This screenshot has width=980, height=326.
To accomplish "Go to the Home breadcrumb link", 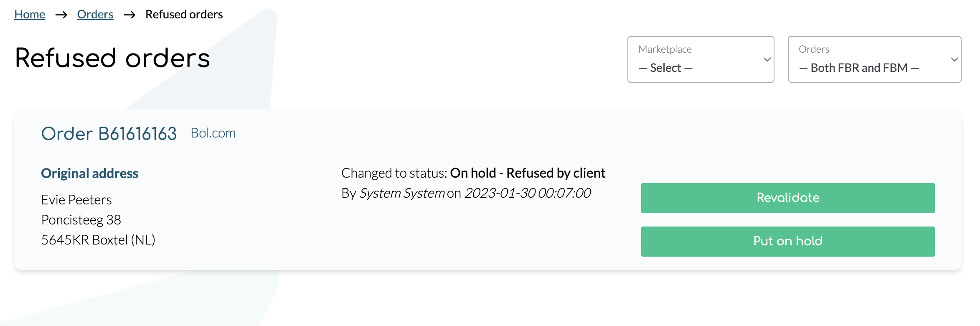I will click(30, 14).
